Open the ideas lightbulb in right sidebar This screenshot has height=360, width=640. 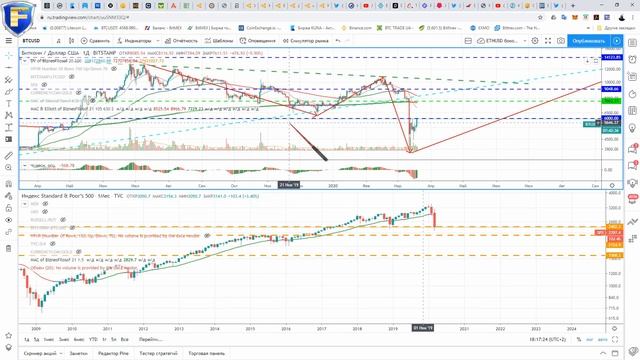click(x=632, y=129)
